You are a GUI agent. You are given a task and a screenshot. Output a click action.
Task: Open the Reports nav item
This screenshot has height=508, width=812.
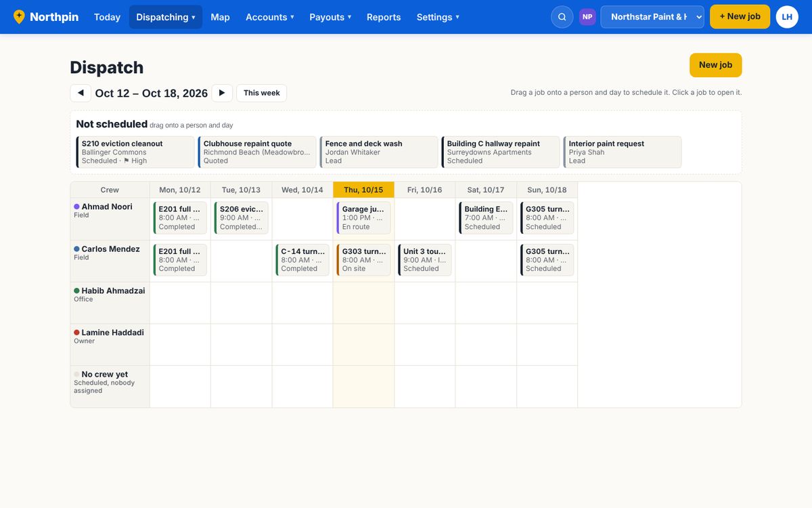click(384, 17)
